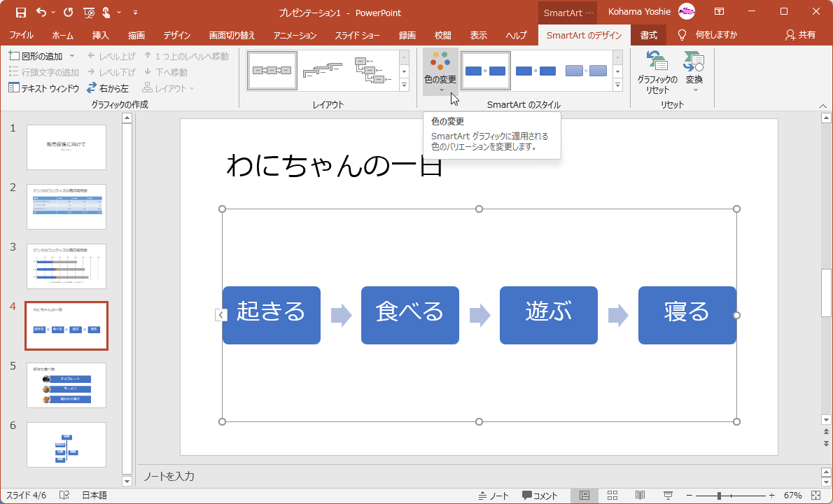Select the 変換 icon in the Reset group

[694, 71]
